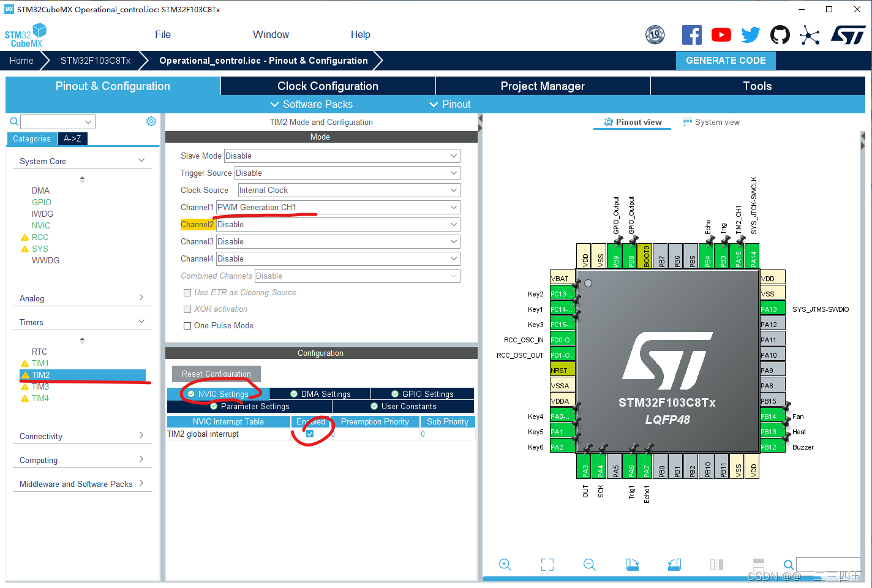Rotate the chip clockwise icon
The height and width of the screenshot is (588, 872).
632,565
